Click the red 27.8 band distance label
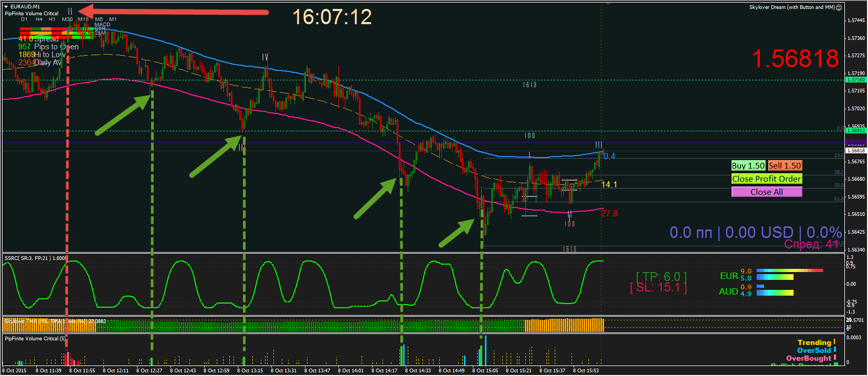 (609, 213)
